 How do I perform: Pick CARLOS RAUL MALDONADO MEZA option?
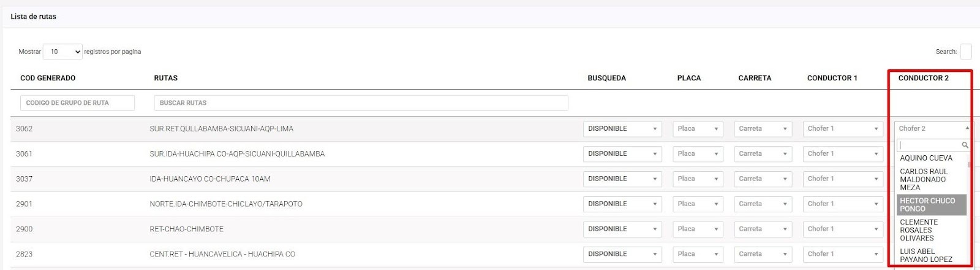(923, 179)
